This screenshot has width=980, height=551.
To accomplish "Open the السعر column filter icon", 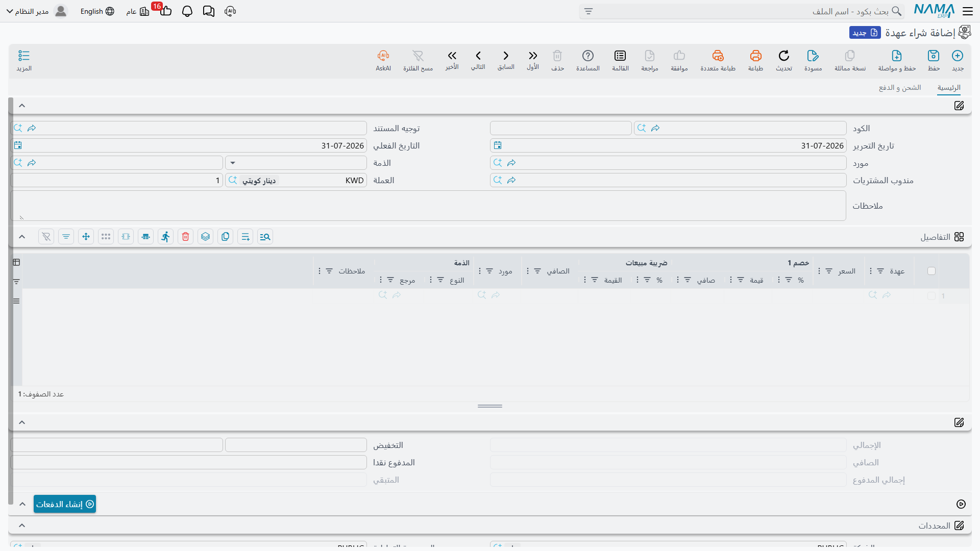I will (829, 271).
